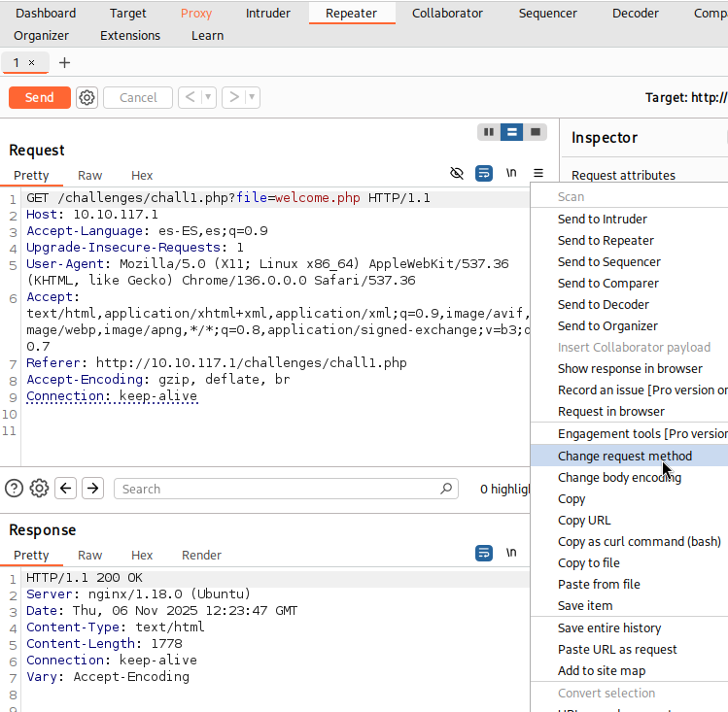The width and height of the screenshot is (728, 712).
Task: Click the Referer header line in Request
Action: [217, 362]
